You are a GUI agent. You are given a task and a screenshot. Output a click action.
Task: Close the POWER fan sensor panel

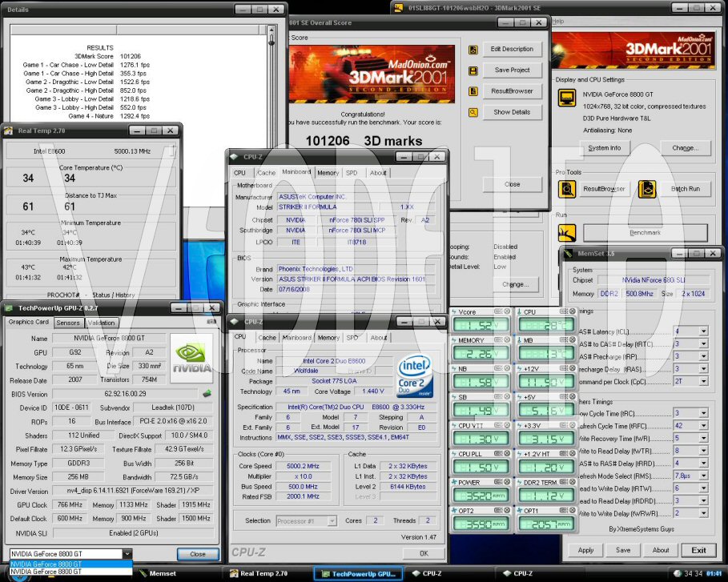[x=507, y=482]
